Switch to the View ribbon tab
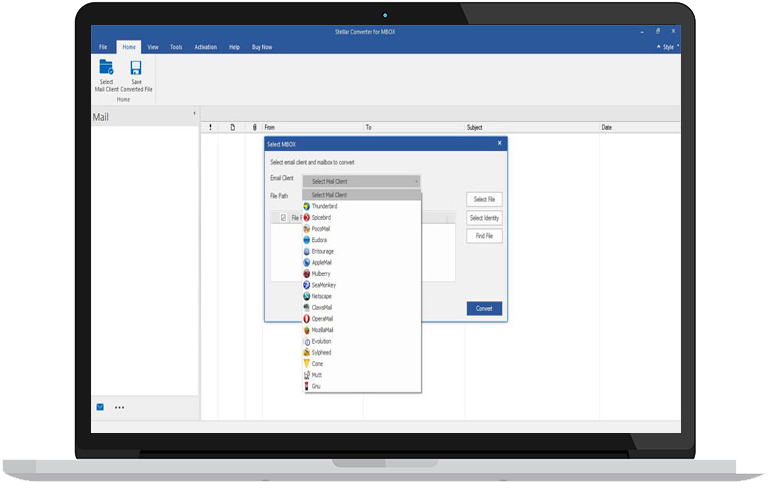Image resolution: width=772 pixels, height=488 pixels. pyautogui.click(x=153, y=47)
